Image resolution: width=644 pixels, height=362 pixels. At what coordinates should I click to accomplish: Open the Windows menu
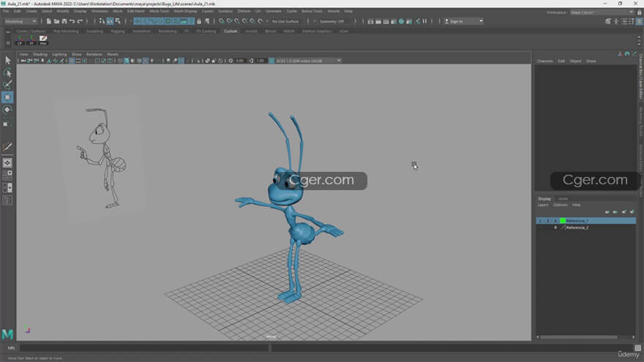pos(100,11)
